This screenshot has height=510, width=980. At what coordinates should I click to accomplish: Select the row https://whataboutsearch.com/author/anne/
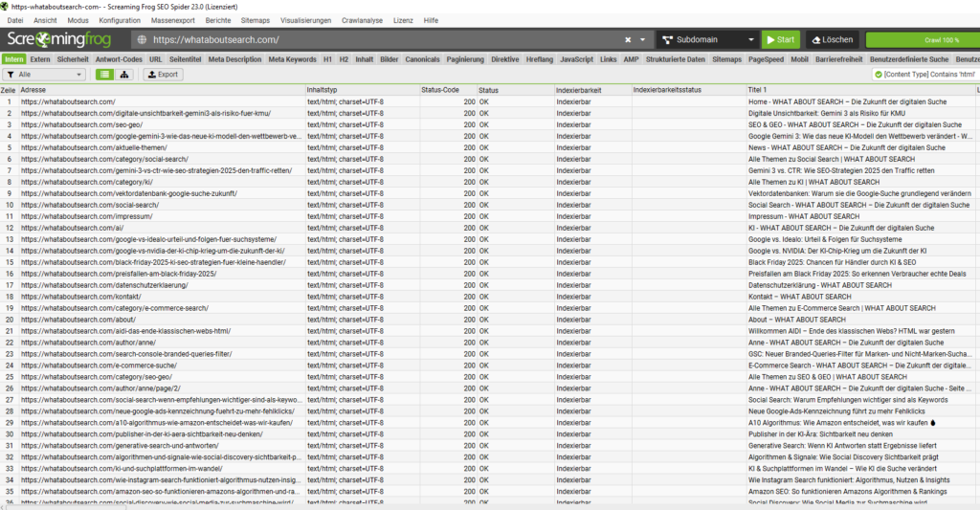490,343
